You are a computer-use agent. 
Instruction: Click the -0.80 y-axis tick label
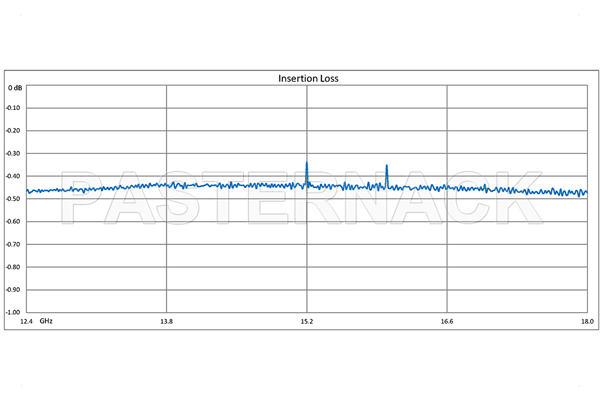point(15,266)
